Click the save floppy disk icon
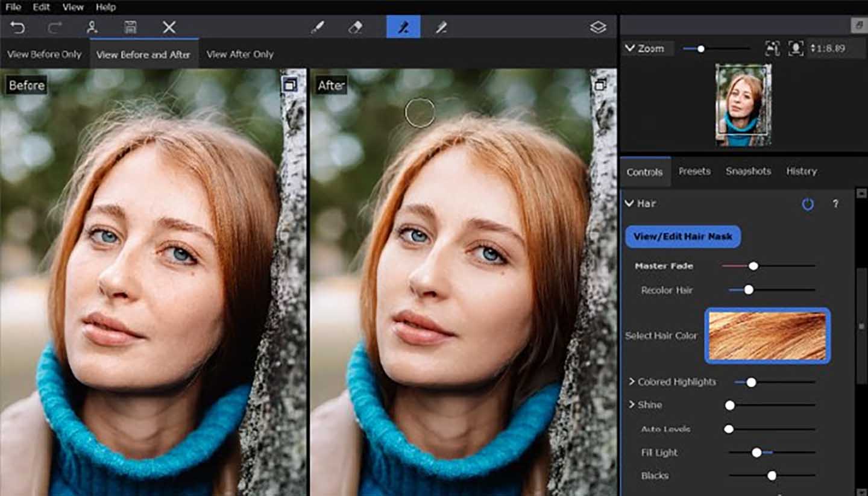This screenshot has height=496, width=868. tap(130, 27)
